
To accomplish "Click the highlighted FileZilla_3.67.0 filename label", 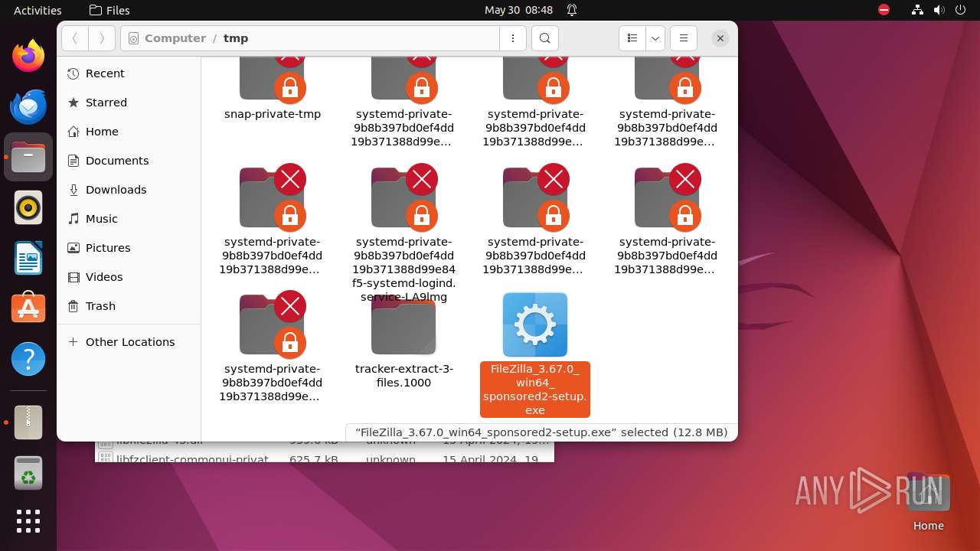I will point(535,390).
